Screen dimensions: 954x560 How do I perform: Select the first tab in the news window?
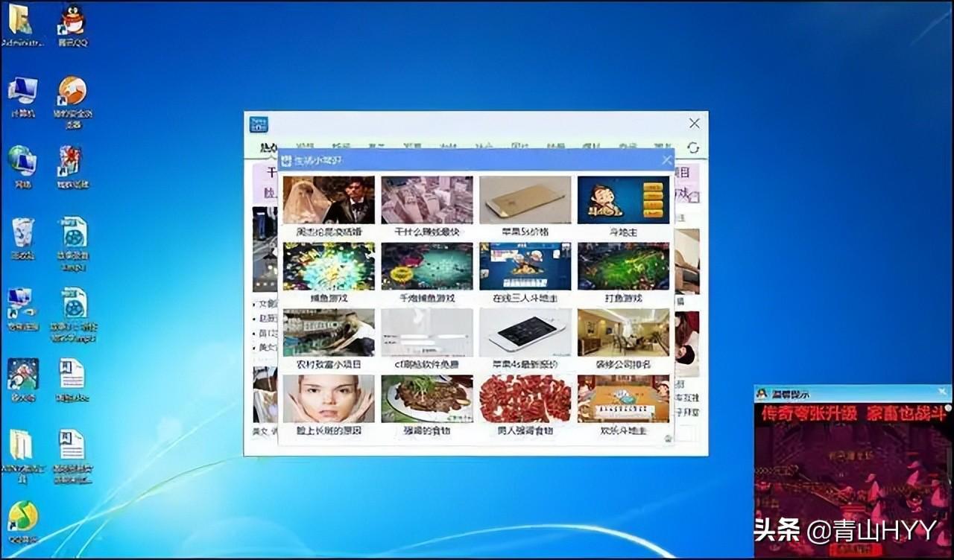268,147
